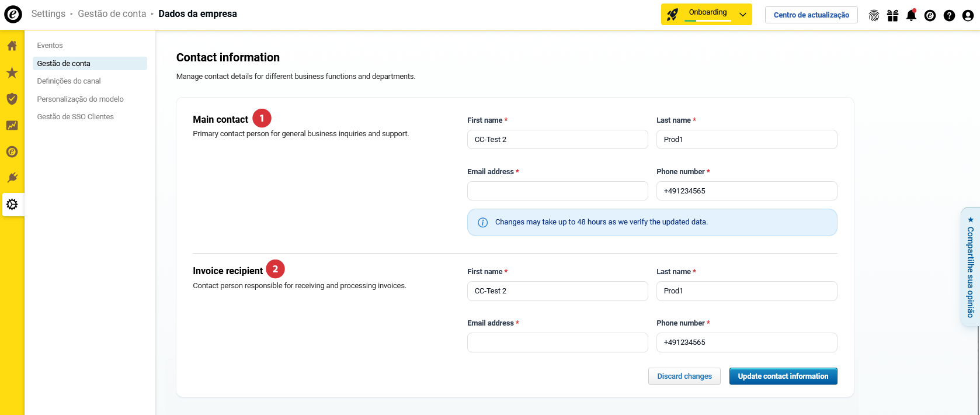Click the home icon in the sidebar
This screenshot has width=980, height=415.
click(x=12, y=46)
